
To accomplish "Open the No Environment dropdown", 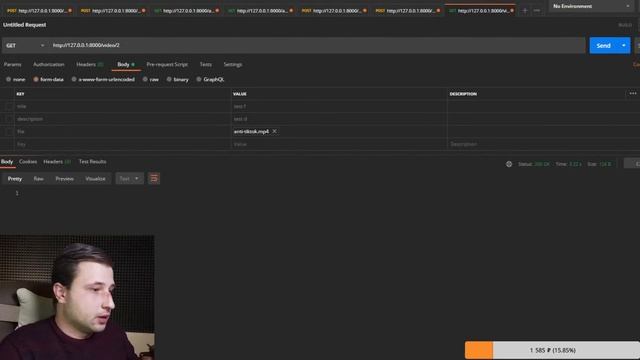I will (x=591, y=6).
